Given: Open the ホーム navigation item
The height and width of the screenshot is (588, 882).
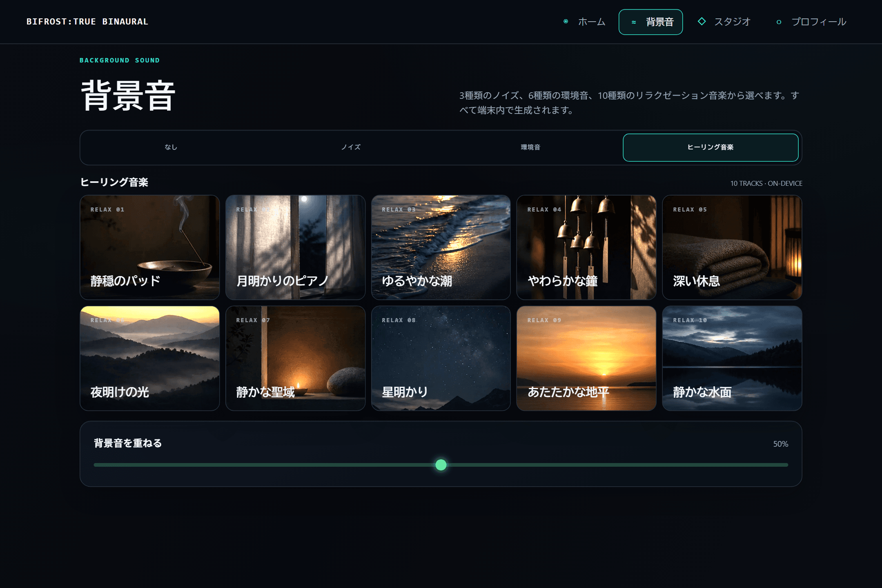Looking at the screenshot, I should [584, 22].
